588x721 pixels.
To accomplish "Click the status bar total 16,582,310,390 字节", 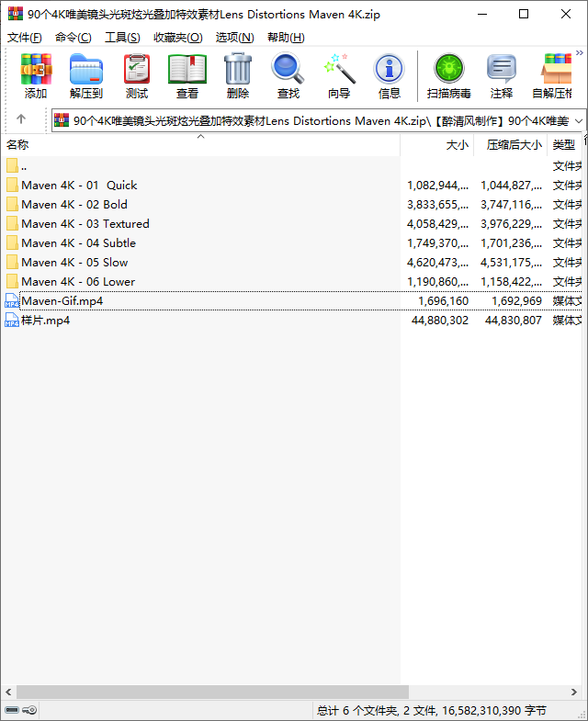I will [x=494, y=711].
